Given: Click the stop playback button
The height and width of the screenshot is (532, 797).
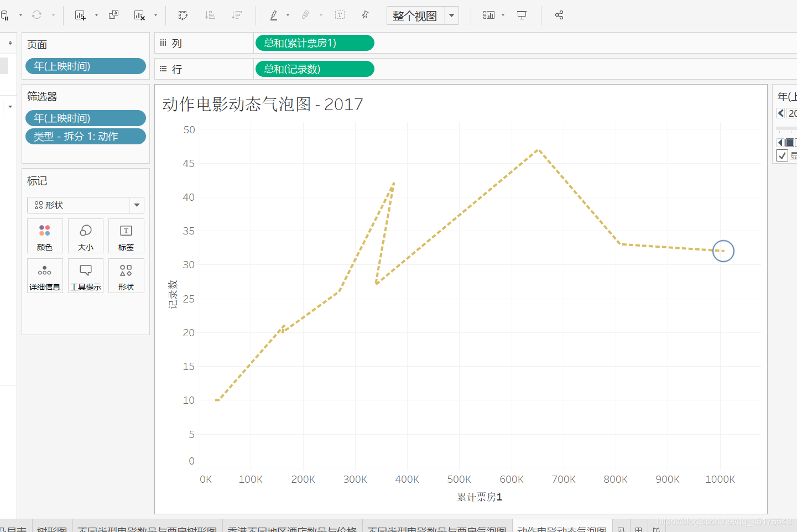Looking at the screenshot, I should [790, 143].
